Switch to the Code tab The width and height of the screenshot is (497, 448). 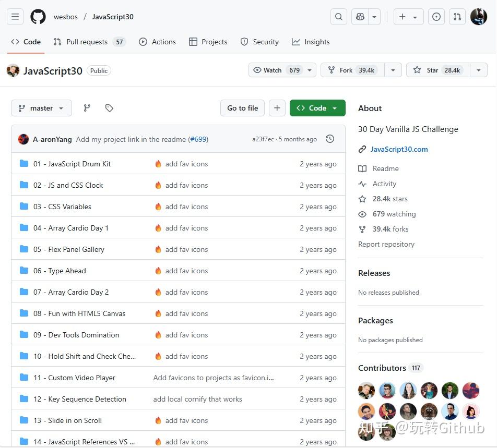[x=26, y=42]
